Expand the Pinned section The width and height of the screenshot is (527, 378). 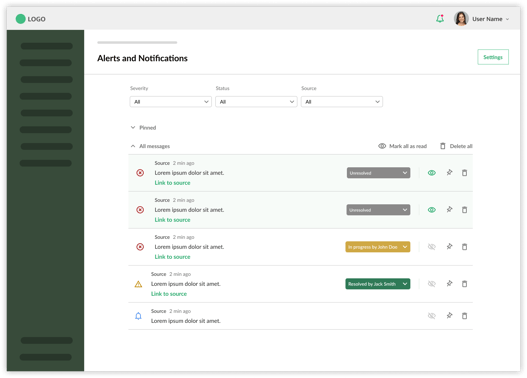click(x=143, y=127)
